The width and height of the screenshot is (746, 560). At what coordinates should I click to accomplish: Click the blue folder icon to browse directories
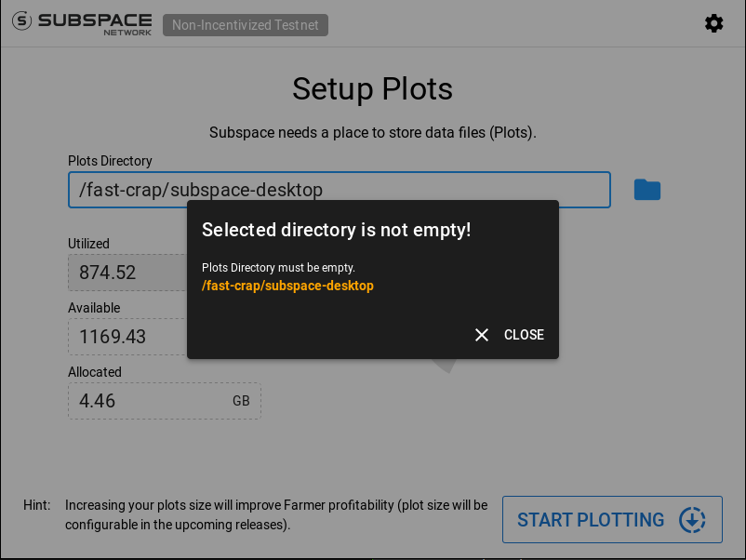click(646, 189)
